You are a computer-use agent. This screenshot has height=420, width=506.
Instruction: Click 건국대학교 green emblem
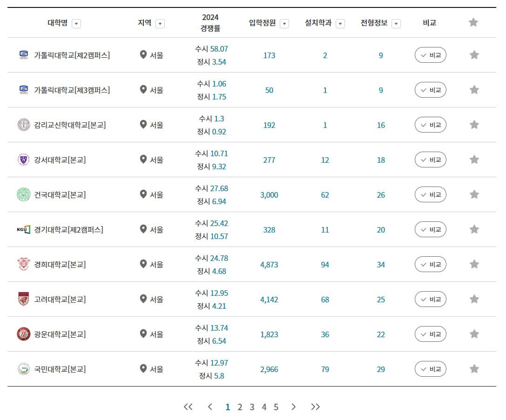coord(24,194)
